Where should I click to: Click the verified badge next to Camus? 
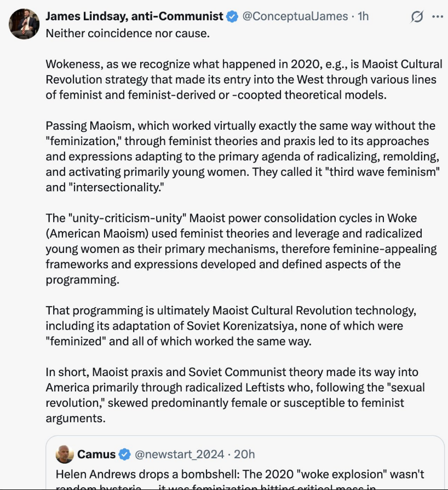point(125,454)
